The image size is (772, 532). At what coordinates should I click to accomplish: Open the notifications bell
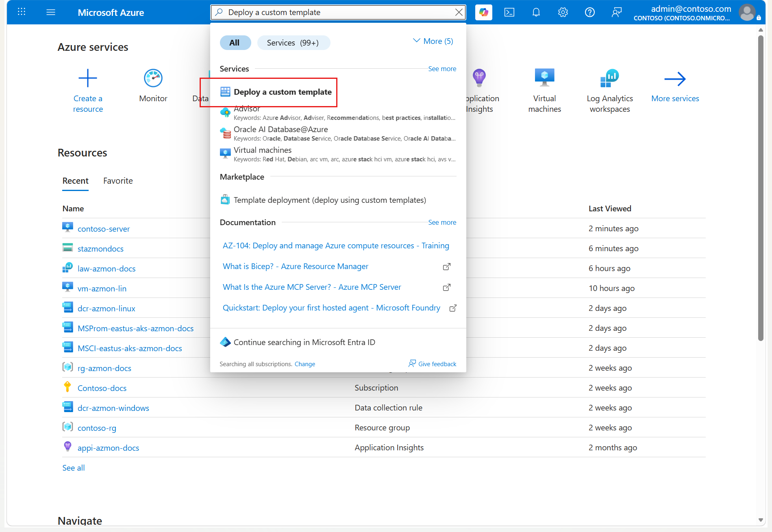coord(536,12)
